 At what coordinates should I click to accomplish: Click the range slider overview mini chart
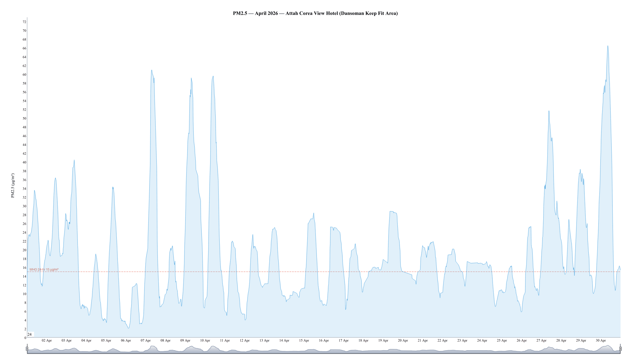(x=324, y=349)
